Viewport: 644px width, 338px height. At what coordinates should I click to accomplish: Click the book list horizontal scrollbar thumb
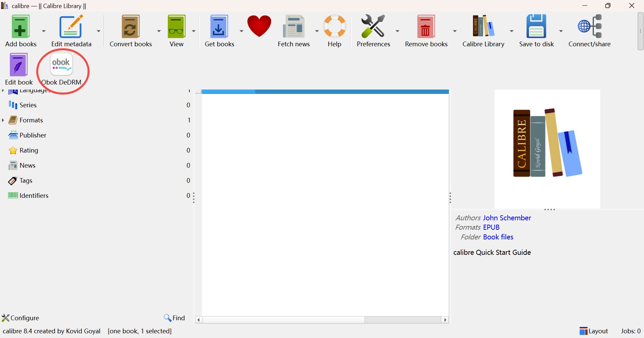pyautogui.click(x=284, y=320)
